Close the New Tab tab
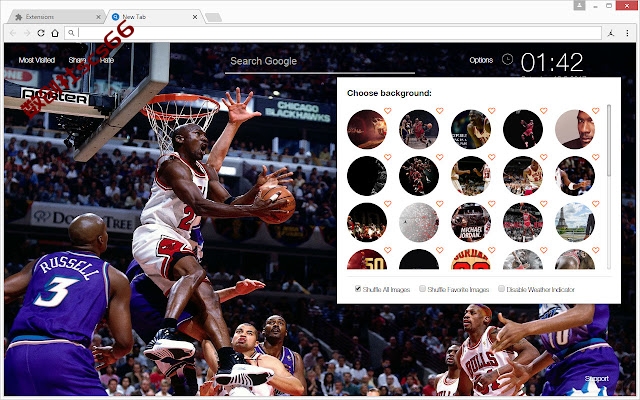 click(x=195, y=17)
